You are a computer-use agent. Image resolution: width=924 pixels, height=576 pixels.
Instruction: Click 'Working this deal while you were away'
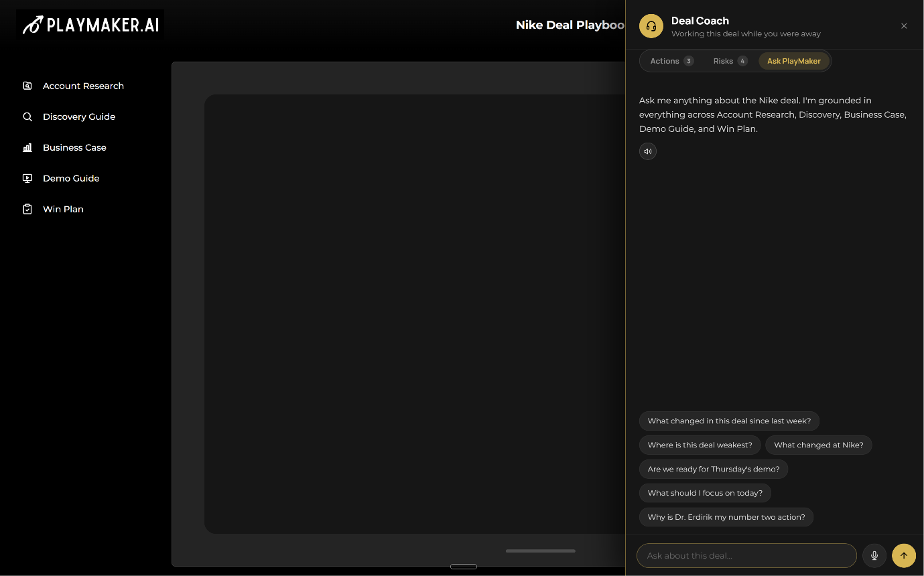(746, 33)
